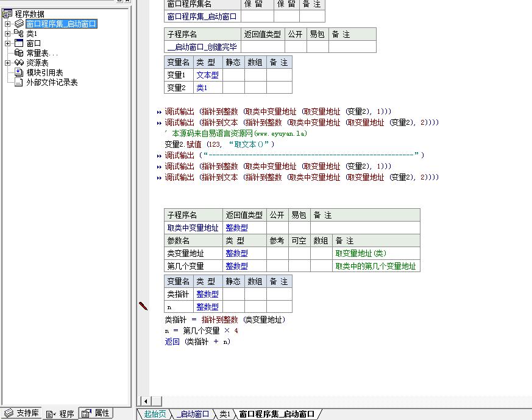The width and height of the screenshot is (532, 420).
Task: Click the 外部文件记录表 file icon
Action: click(x=20, y=82)
